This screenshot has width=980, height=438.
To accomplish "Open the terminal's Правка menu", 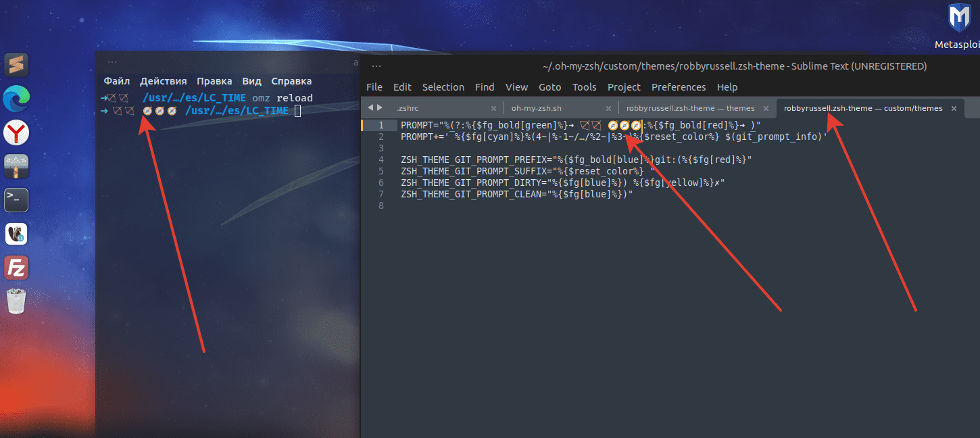I will pyautogui.click(x=214, y=81).
